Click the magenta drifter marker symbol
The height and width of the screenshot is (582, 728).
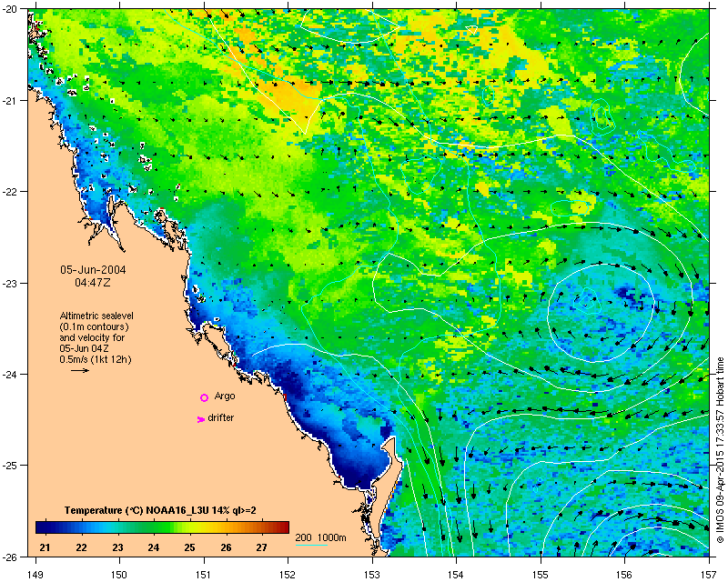pos(200,419)
